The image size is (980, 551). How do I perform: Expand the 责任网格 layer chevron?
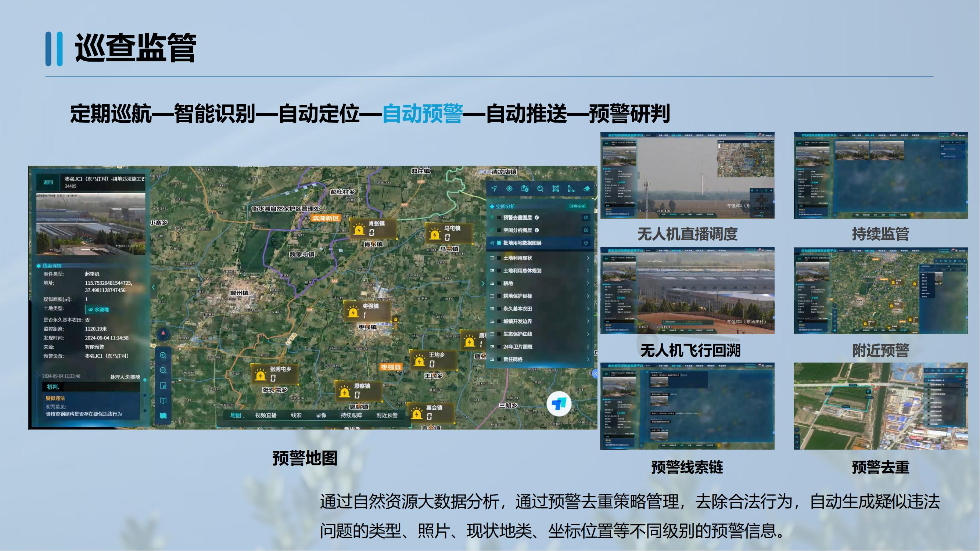tap(588, 359)
